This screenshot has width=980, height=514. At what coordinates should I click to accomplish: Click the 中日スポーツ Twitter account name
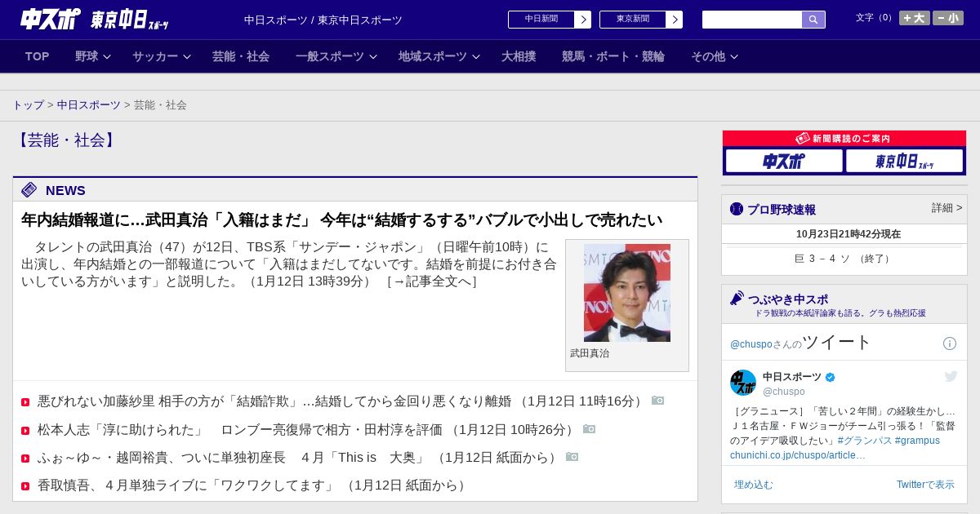click(792, 377)
